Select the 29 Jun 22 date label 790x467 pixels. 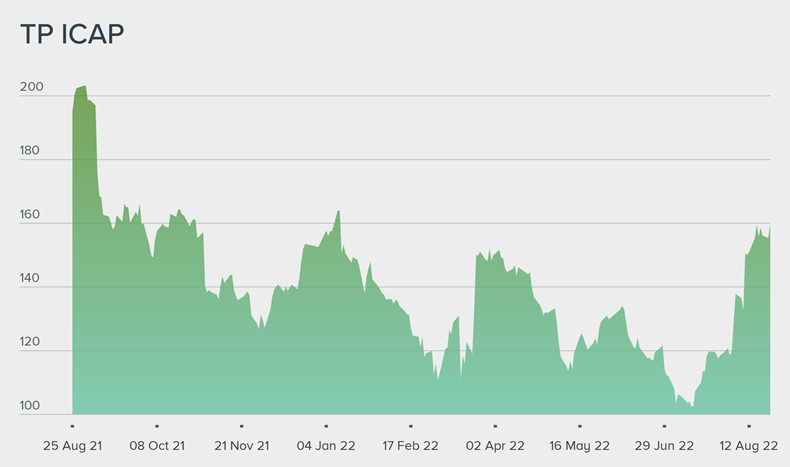click(665, 445)
